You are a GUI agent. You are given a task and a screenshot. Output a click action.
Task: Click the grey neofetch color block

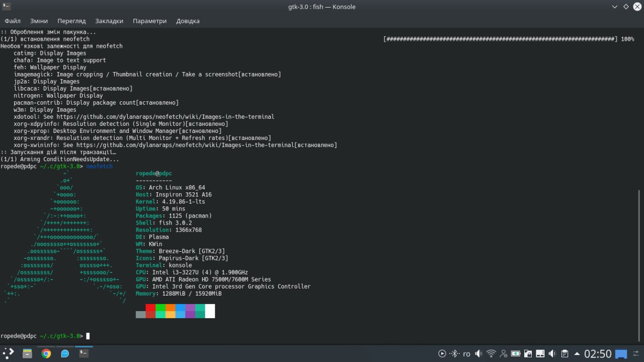[x=141, y=314]
